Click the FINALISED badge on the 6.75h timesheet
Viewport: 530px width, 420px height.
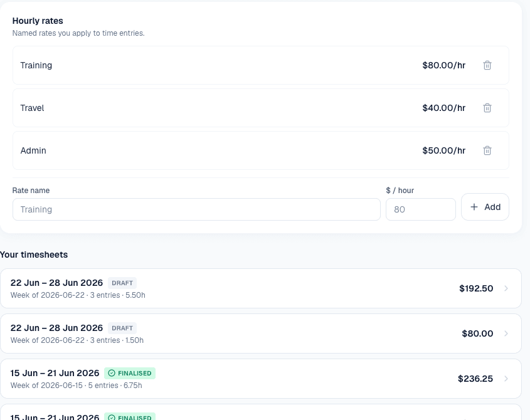[x=130, y=374]
